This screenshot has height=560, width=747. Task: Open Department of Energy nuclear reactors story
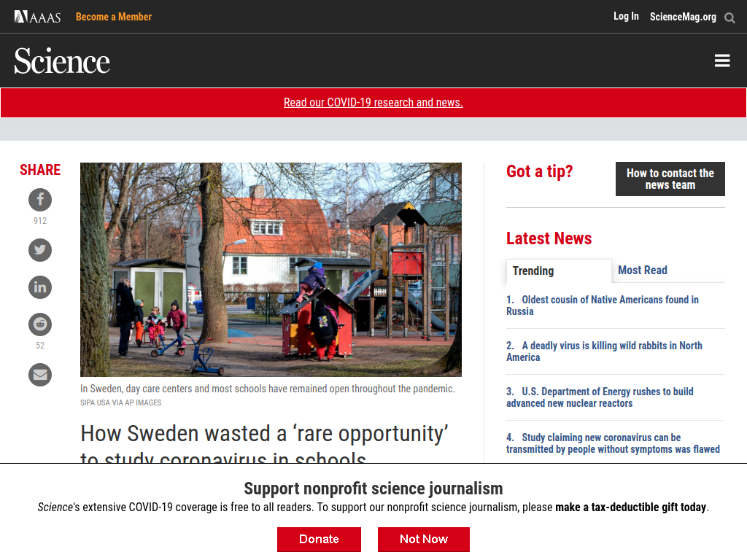[600, 397]
